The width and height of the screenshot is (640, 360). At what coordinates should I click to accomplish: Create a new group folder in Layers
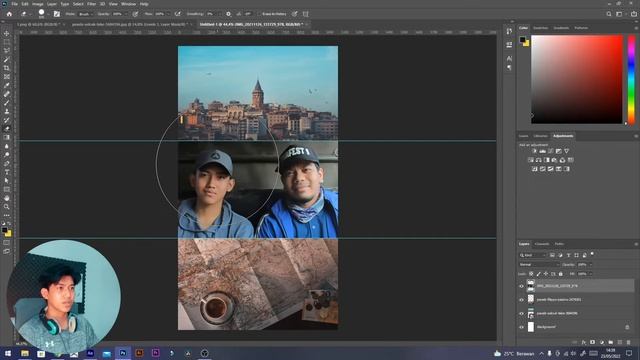[611, 342]
